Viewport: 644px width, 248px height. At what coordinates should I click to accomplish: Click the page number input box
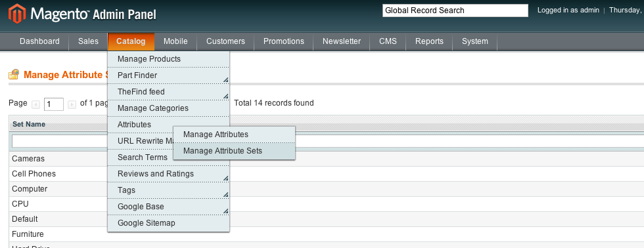click(54, 104)
